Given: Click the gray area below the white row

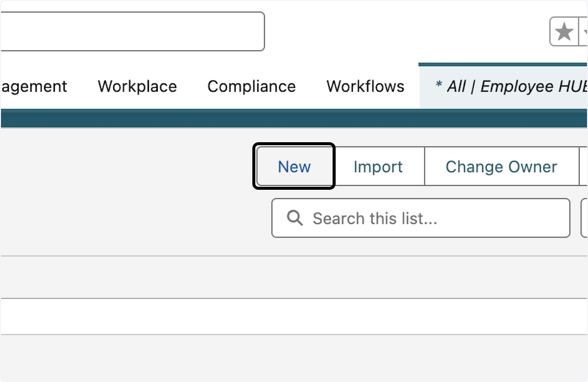Looking at the screenshot, I should click(294, 358).
